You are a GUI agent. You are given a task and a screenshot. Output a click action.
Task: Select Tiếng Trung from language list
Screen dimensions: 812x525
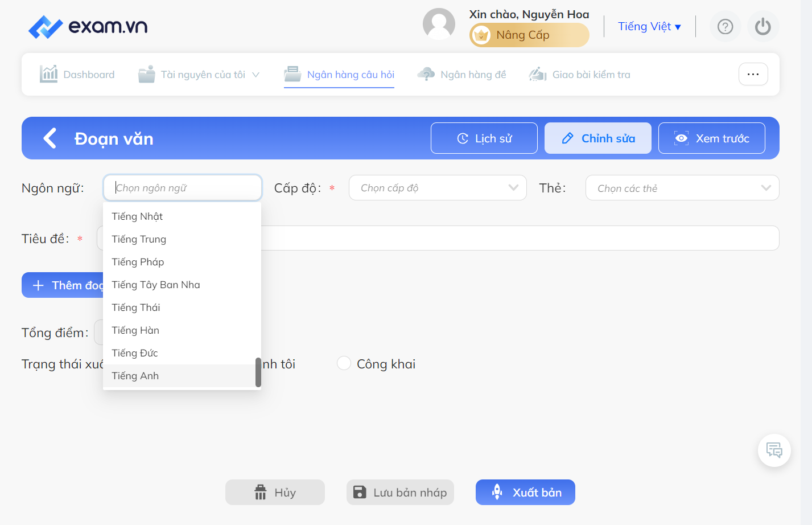[x=179, y=239]
